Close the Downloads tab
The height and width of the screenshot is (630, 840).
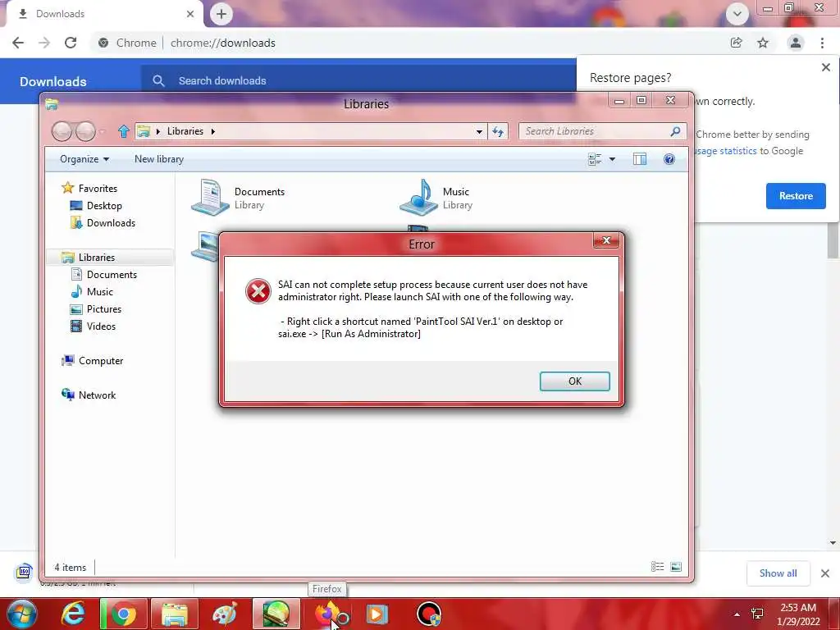(190, 14)
